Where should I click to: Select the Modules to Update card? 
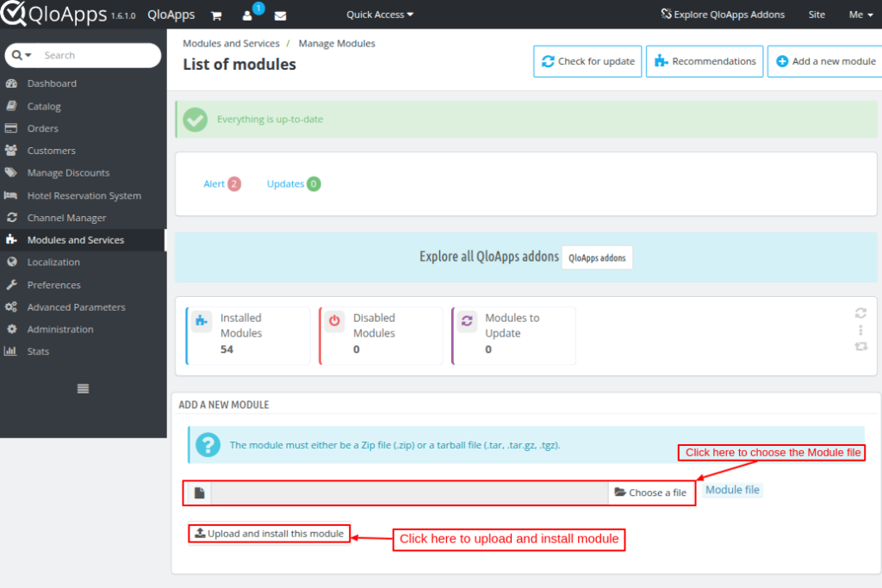pos(513,336)
